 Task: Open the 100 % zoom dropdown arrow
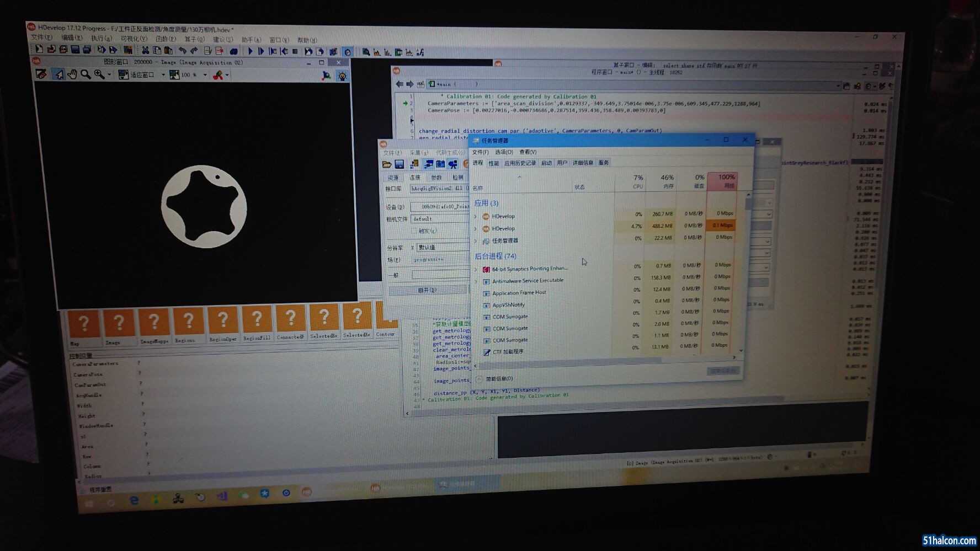pos(205,75)
